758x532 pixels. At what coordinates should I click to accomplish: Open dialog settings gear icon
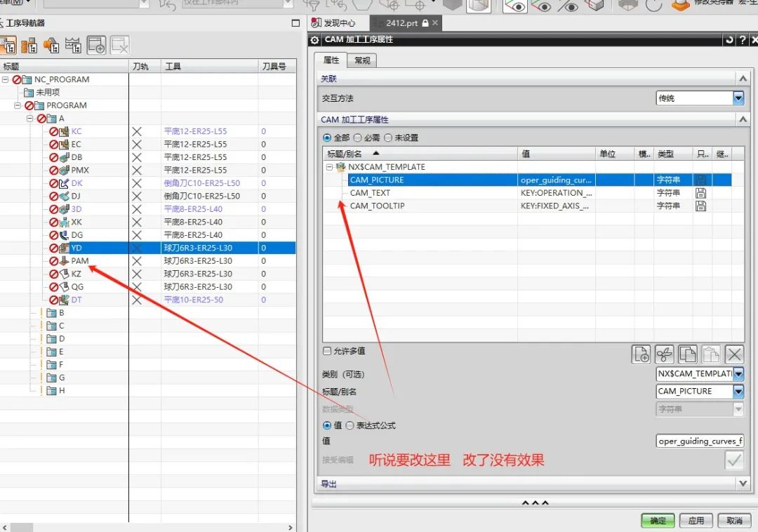coord(314,39)
